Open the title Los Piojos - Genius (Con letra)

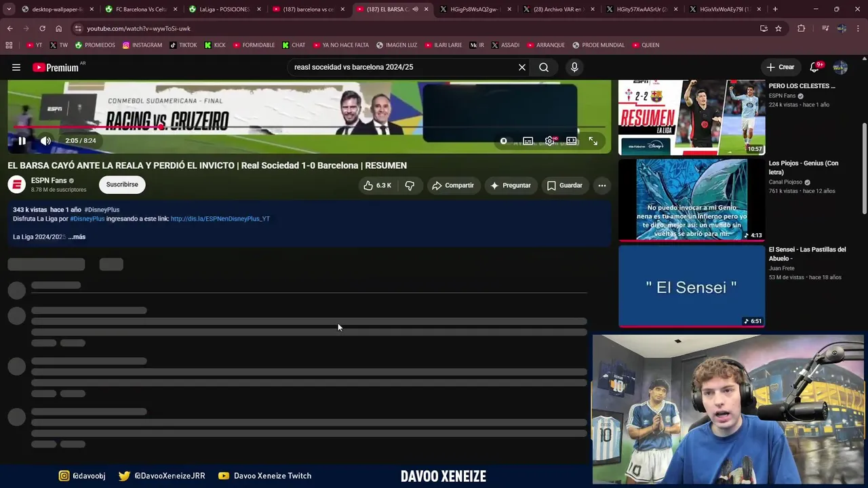[x=804, y=167]
